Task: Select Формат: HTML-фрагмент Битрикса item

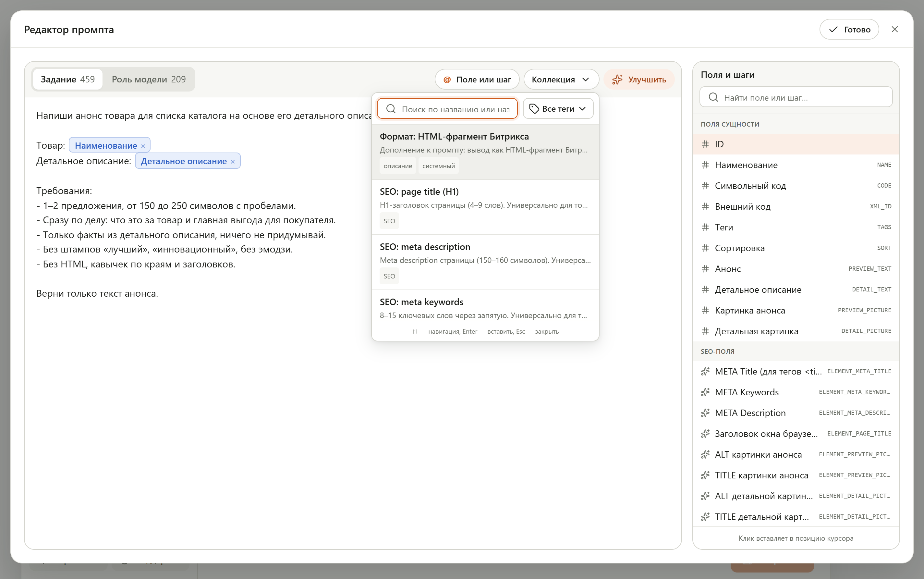Action: click(x=485, y=152)
